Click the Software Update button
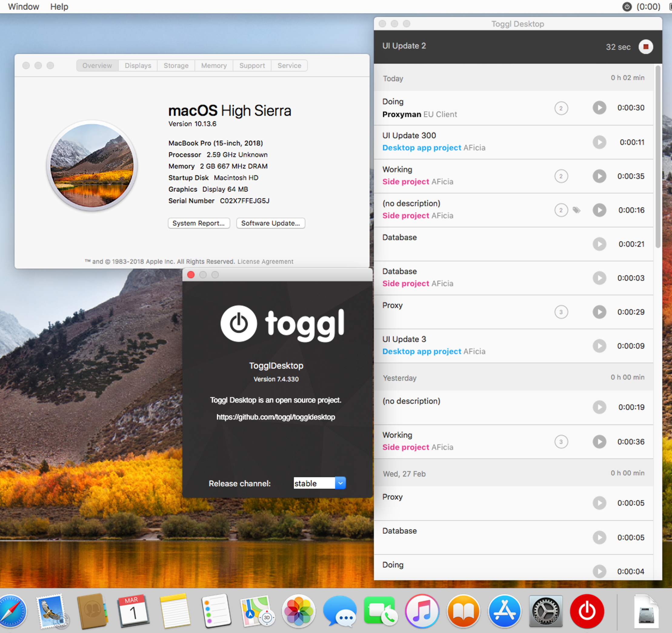The width and height of the screenshot is (672, 633). click(271, 223)
